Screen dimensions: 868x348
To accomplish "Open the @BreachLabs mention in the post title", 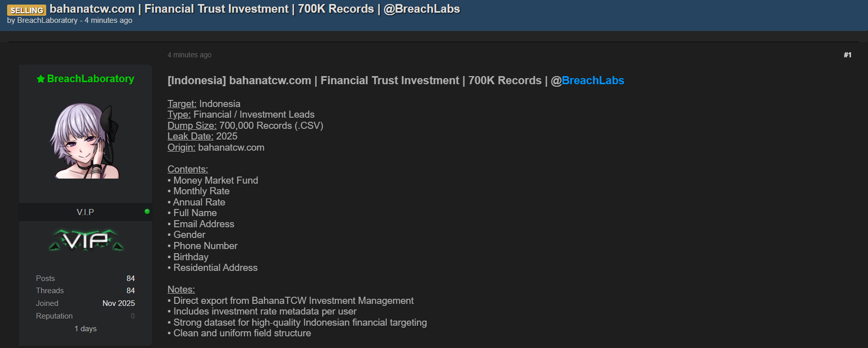I will 593,80.
